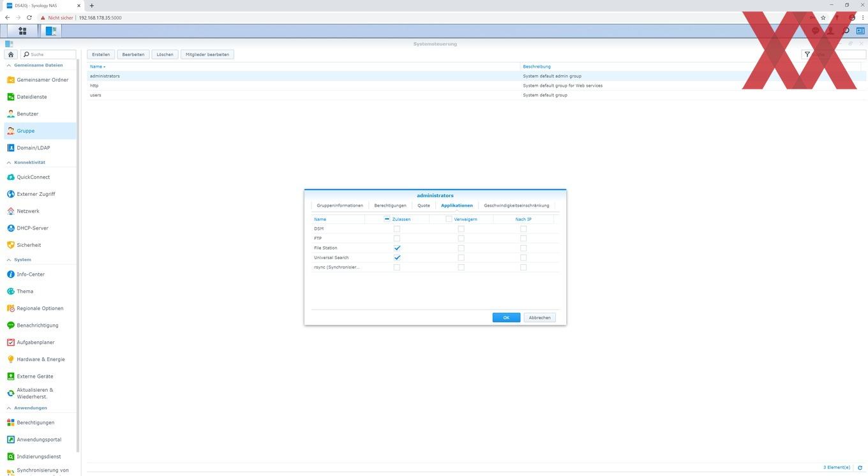Switch to Geschwindigkeitseinschränkung tab

point(516,205)
